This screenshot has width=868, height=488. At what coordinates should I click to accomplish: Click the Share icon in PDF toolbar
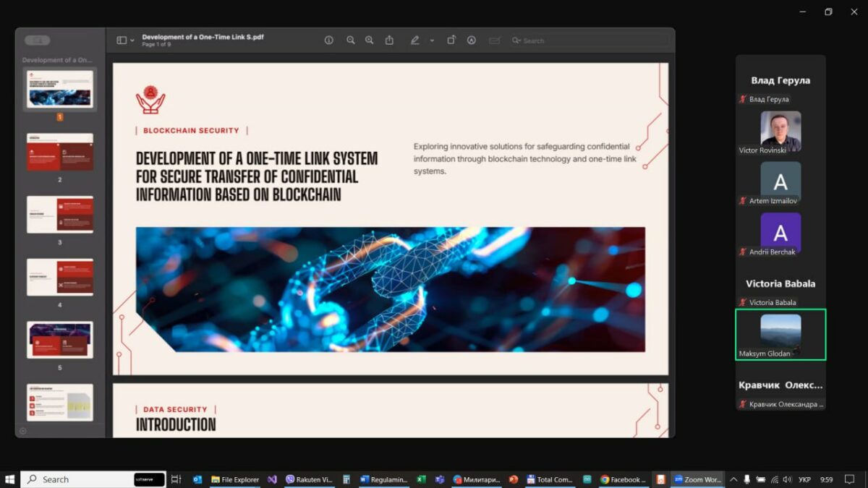pos(389,40)
